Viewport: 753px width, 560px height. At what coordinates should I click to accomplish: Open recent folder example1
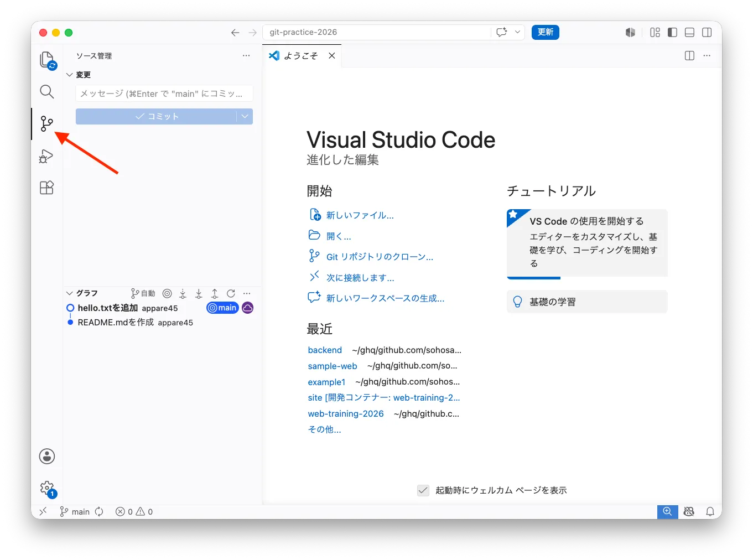click(x=326, y=382)
